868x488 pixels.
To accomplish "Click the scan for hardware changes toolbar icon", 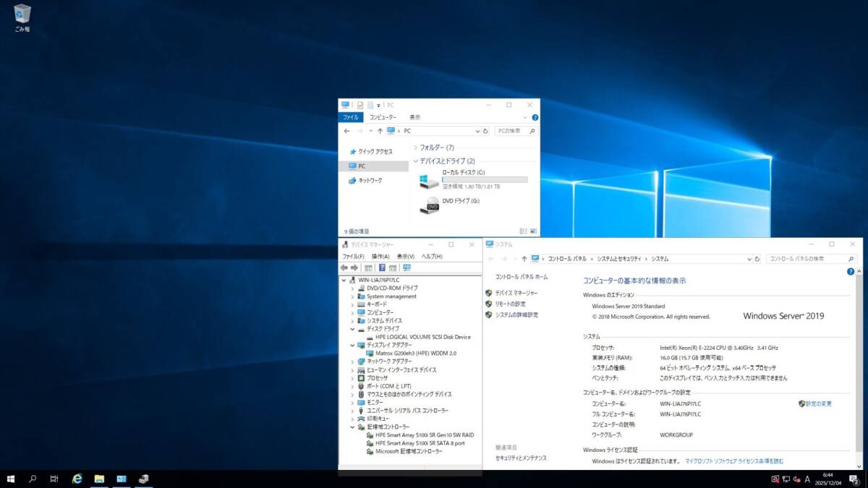I will pyautogui.click(x=407, y=267).
